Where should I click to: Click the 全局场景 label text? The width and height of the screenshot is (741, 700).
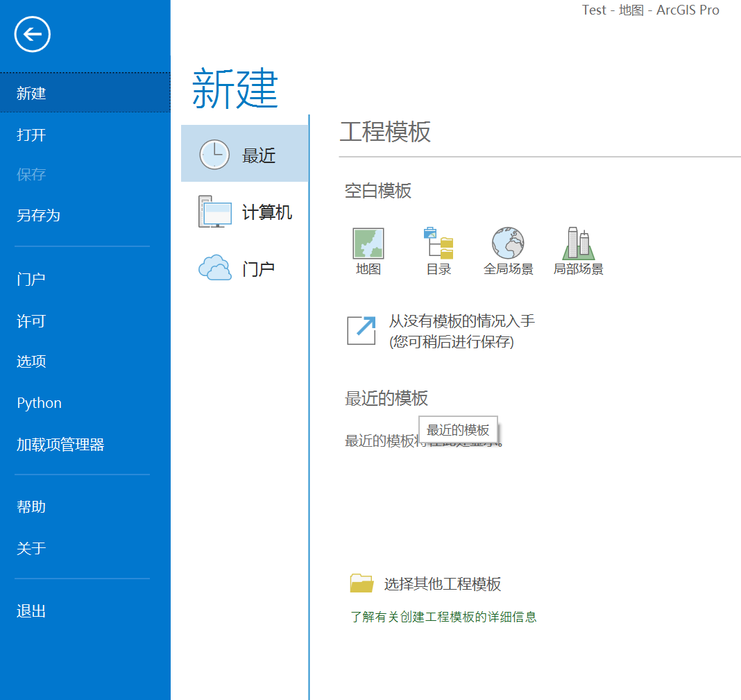point(509,269)
